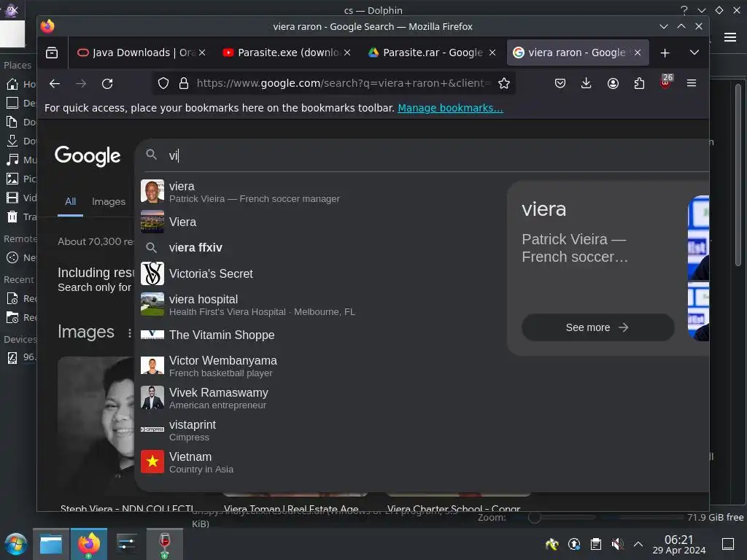Open system settings taskbar icon

127,544
